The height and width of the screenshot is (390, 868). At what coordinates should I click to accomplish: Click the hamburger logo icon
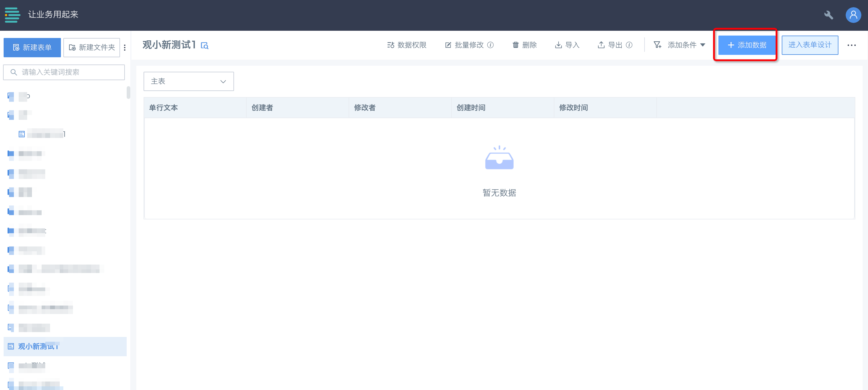(x=12, y=15)
